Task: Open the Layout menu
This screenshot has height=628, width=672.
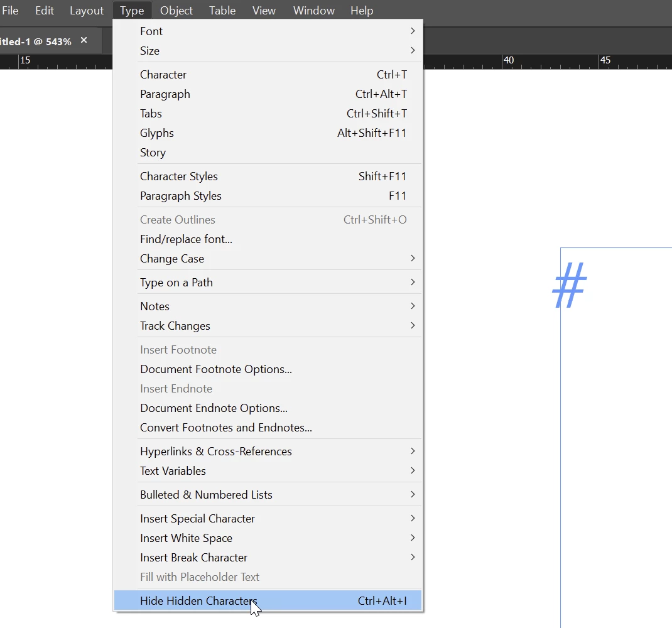Action: [x=87, y=10]
